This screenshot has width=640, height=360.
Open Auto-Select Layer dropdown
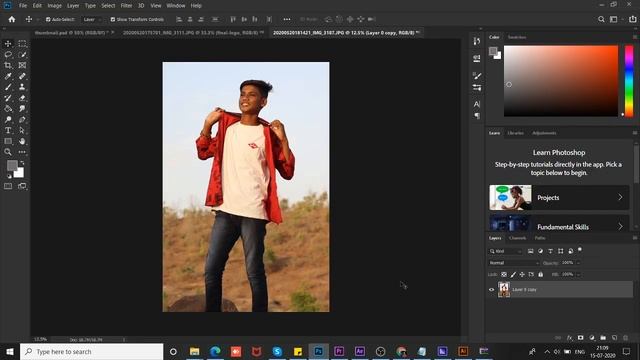91,19
